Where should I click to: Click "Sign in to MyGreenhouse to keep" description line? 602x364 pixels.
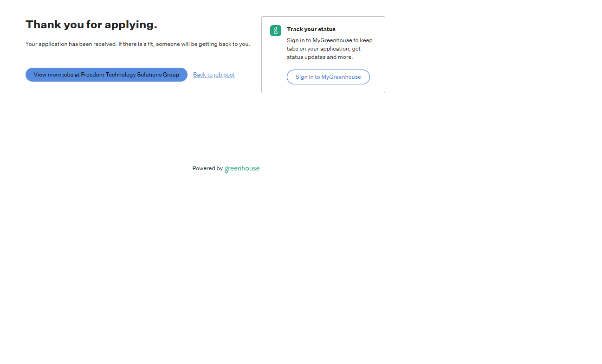[330, 40]
